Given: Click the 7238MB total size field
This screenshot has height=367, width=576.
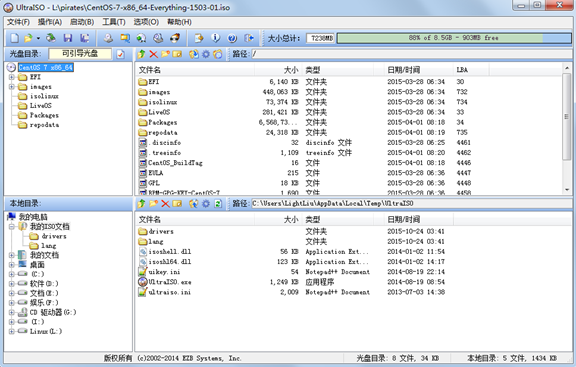Looking at the screenshot, I should tap(321, 38).
